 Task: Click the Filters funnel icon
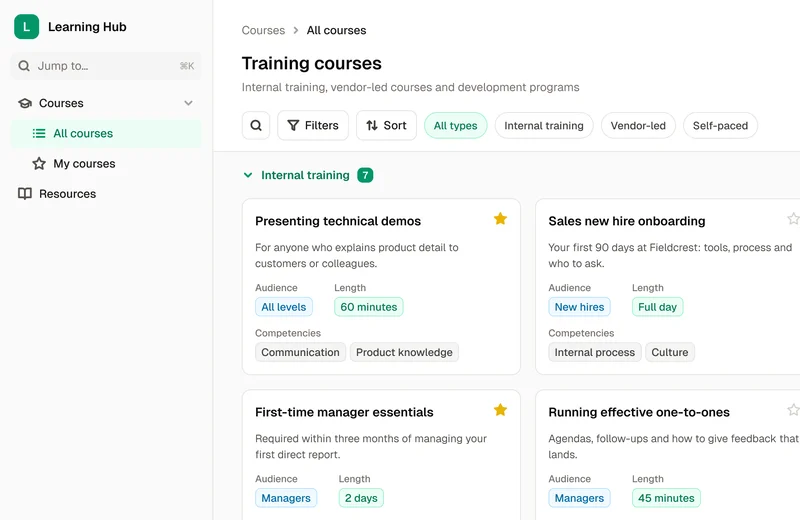tap(293, 126)
